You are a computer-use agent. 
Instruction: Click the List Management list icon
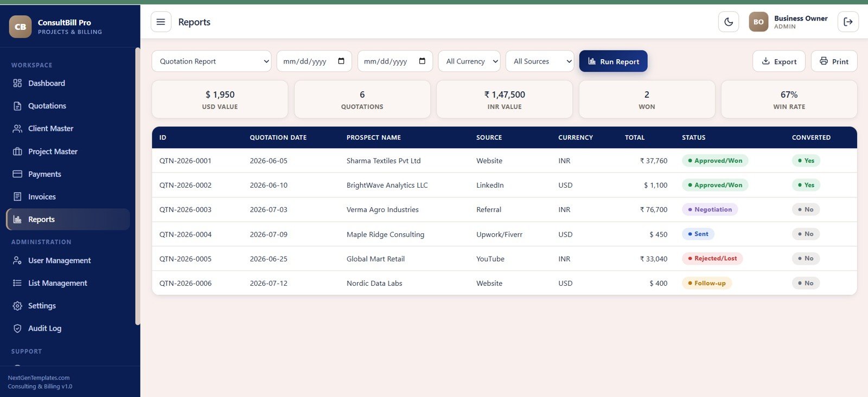click(17, 283)
